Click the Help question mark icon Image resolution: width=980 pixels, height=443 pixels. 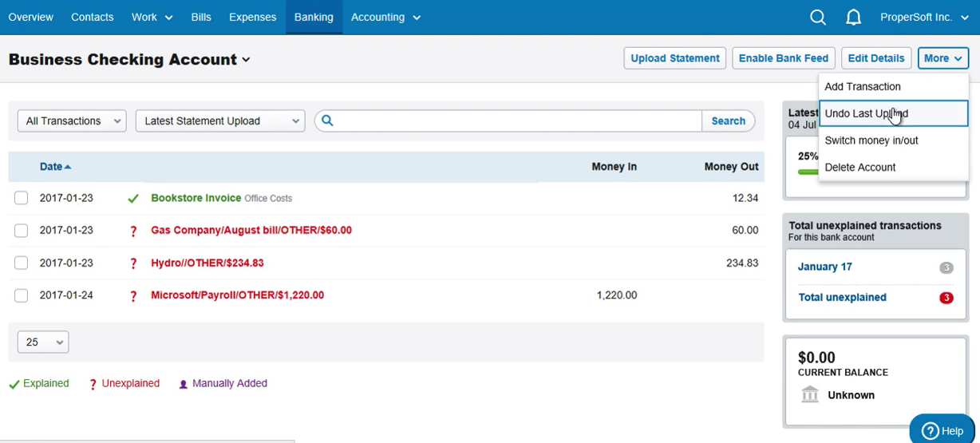[930, 431]
